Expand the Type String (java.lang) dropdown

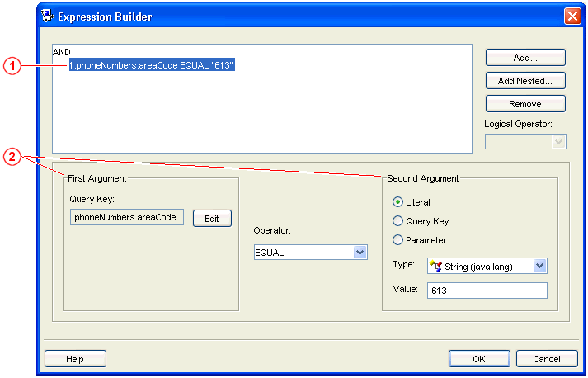pyautogui.click(x=539, y=266)
